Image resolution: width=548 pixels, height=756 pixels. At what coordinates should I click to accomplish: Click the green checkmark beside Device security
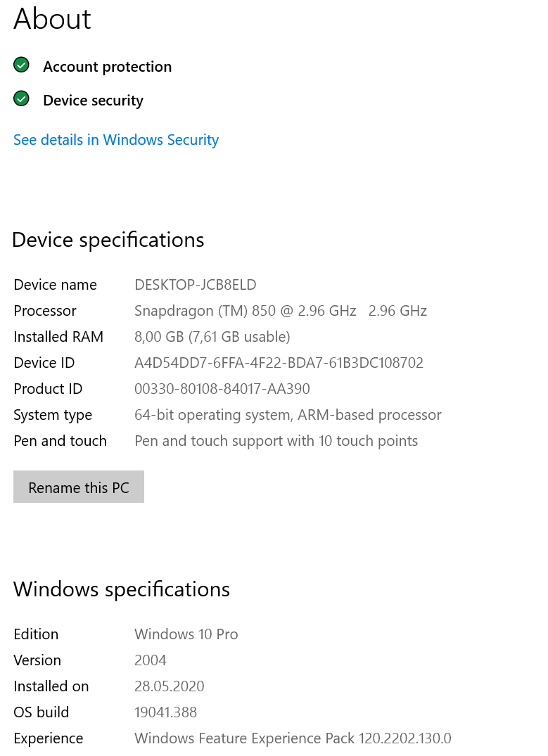(21, 99)
